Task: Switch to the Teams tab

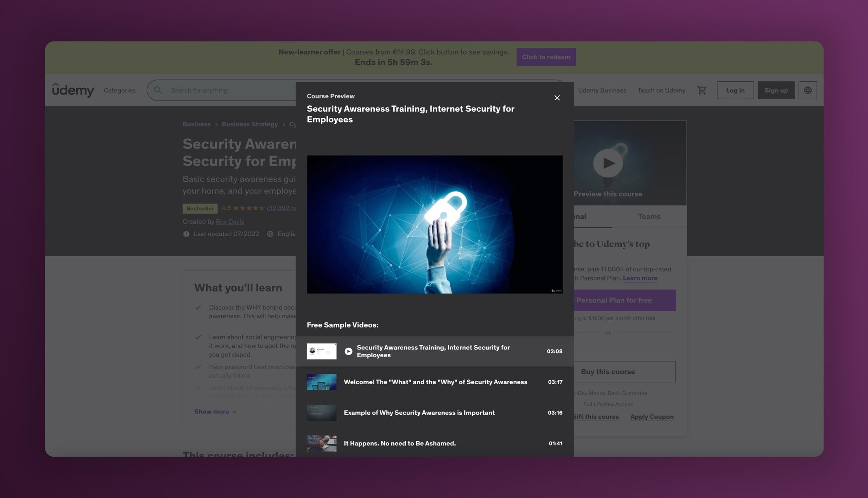Action: coord(649,216)
